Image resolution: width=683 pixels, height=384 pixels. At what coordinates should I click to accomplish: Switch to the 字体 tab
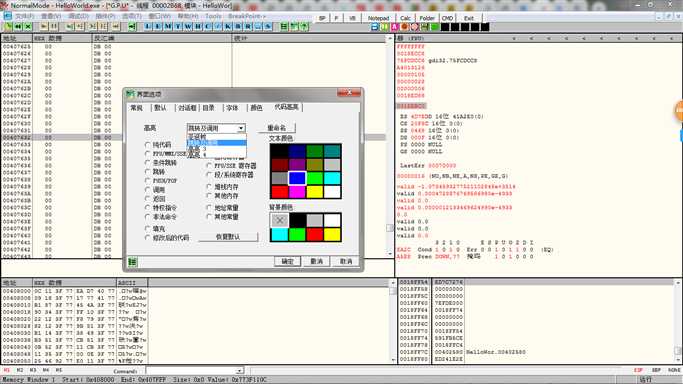[232, 108]
